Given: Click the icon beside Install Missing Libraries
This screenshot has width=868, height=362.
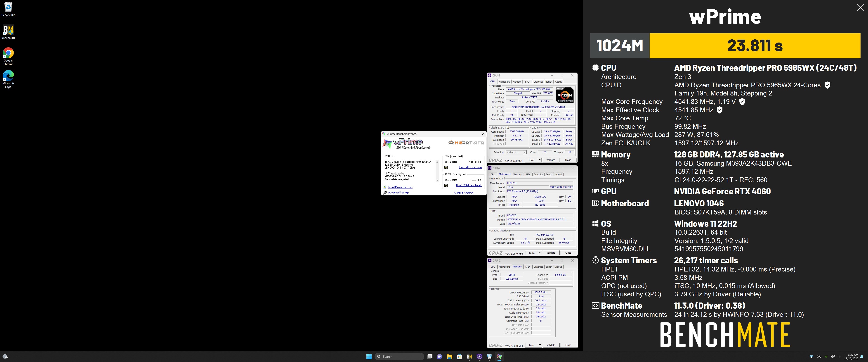Looking at the screenshot, I should coord(385,187).
